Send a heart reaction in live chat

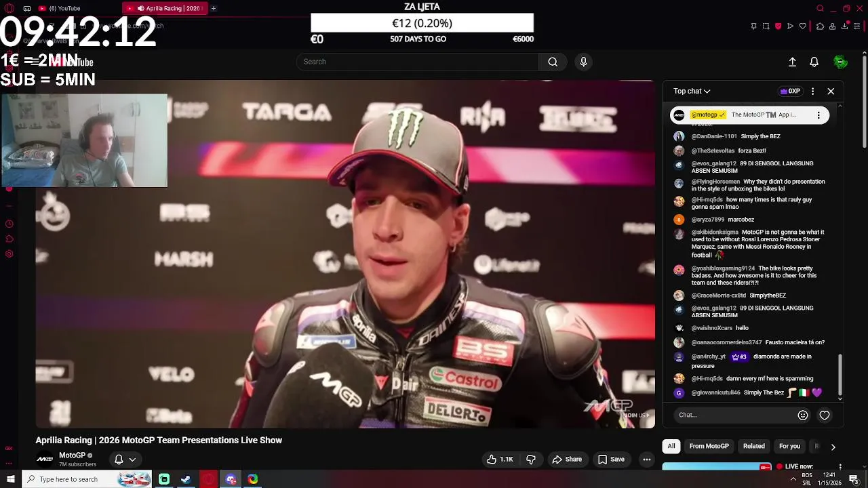pyautogui.click(x=825, y=415)
